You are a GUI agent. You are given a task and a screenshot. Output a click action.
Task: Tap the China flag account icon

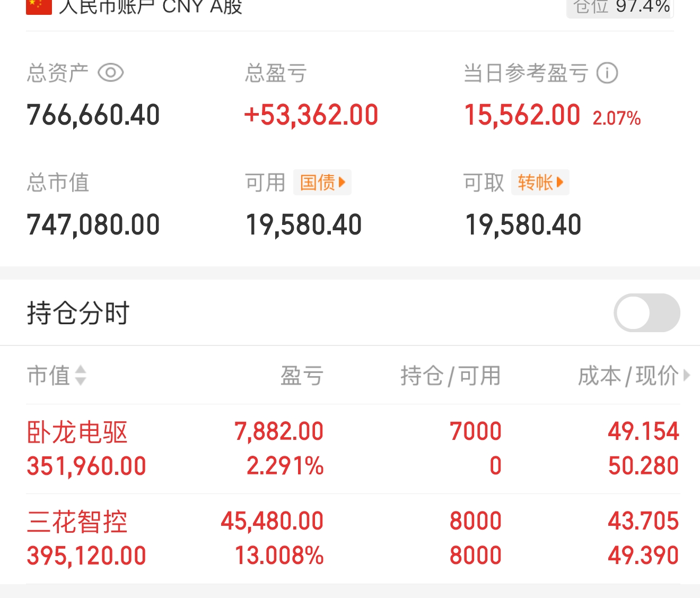click(x=39, y=6)
